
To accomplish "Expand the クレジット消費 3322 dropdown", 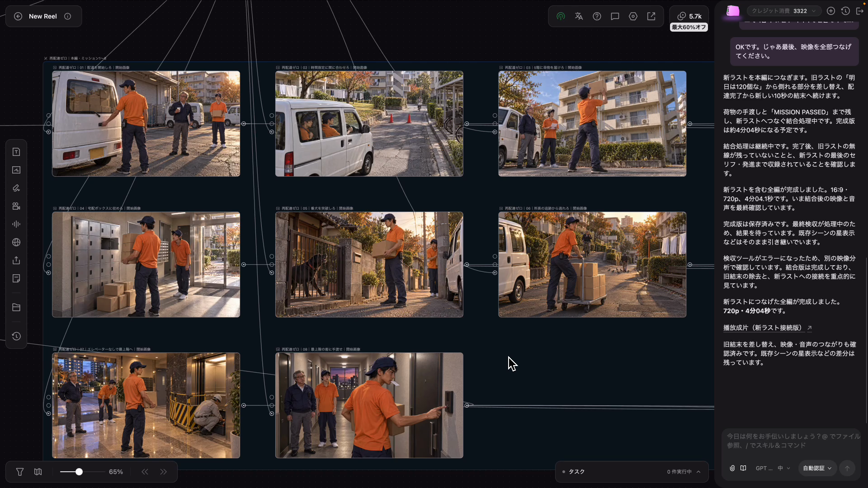I will pos(783,11).
